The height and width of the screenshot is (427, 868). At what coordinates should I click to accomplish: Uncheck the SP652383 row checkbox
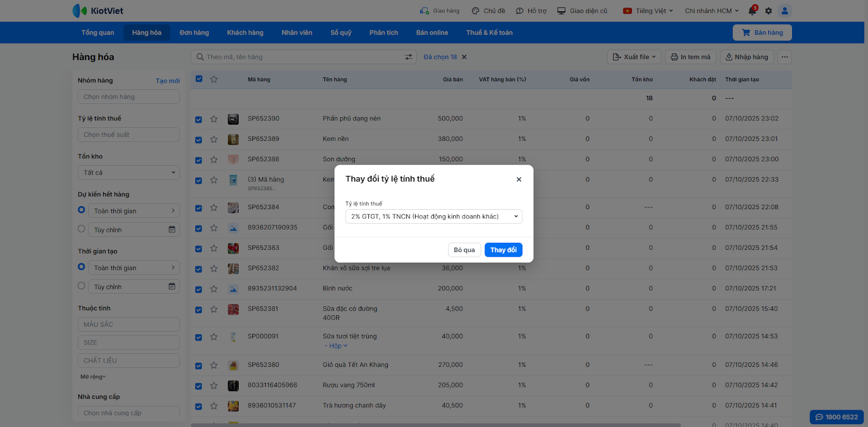199,249
